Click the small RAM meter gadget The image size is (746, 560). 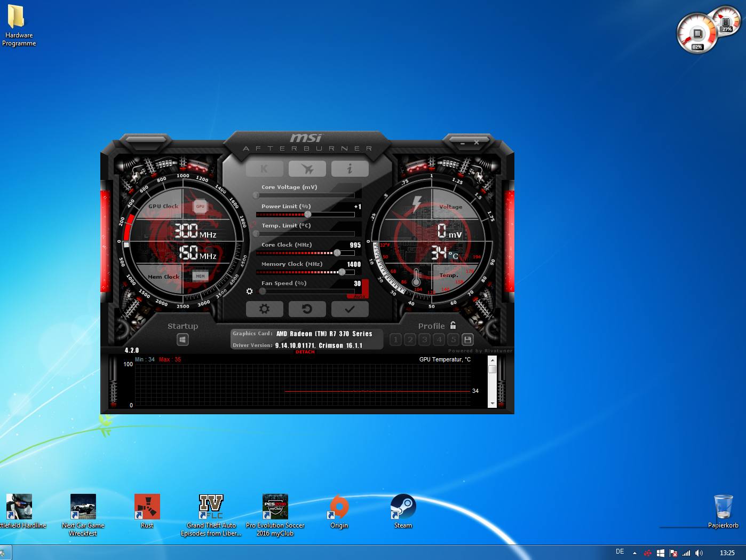click(727, 22)
